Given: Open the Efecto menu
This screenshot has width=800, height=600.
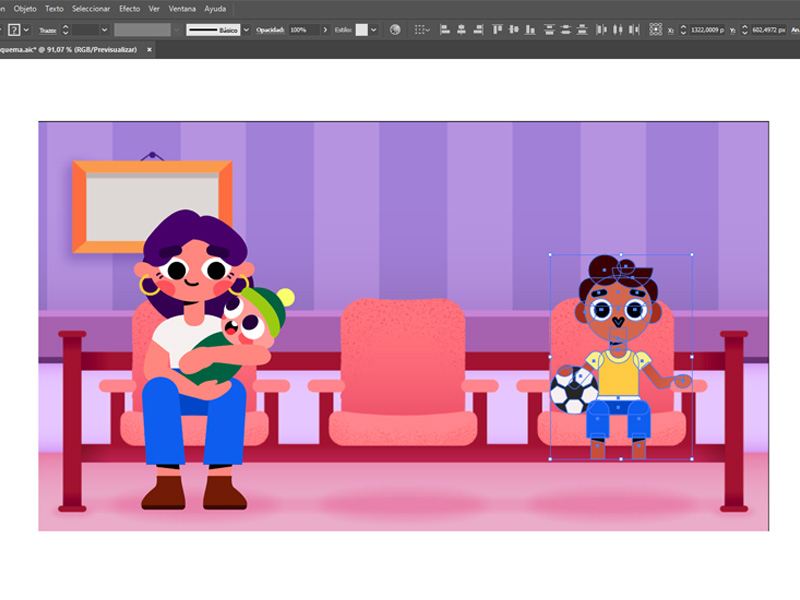Looking at the screenshot, I should point(129,7).
